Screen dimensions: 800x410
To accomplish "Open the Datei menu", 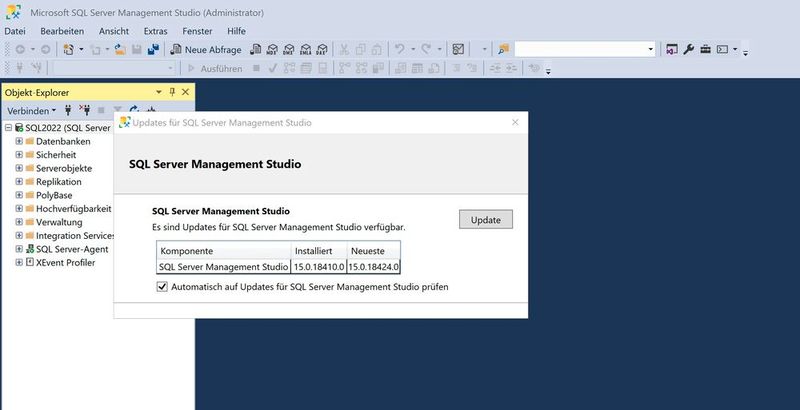I will pyautogui.click(x=15, y=31).
